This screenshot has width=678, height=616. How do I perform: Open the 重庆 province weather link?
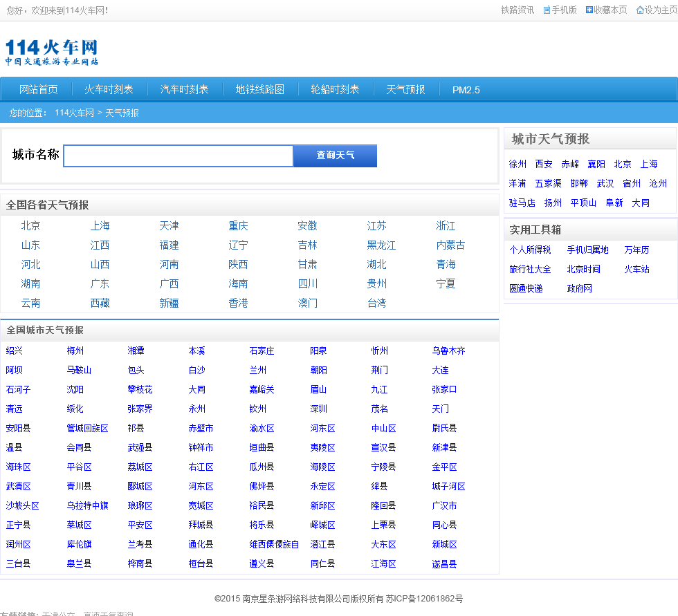click(238, 225)
